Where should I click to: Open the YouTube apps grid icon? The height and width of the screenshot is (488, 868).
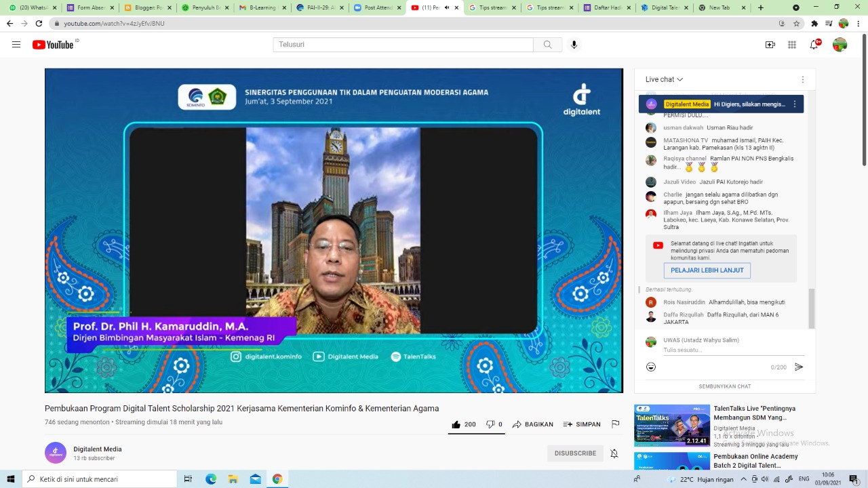[791, 45]
